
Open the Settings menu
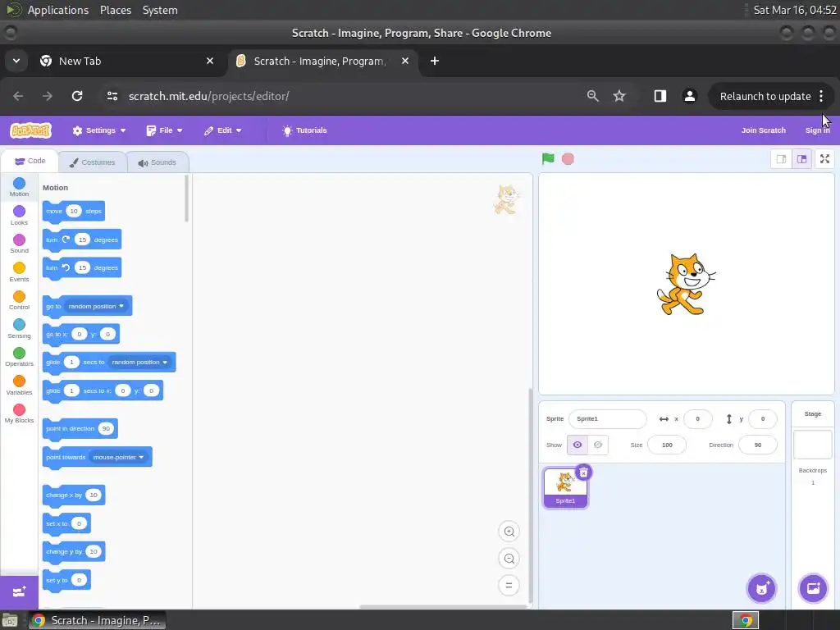[x=99, y=130]
